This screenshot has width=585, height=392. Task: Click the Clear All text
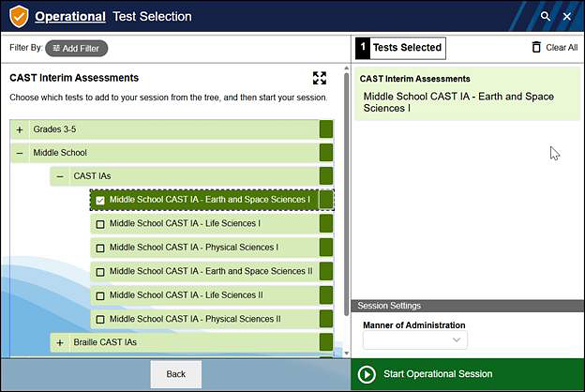pyautogui.click(x=562, y=48)
